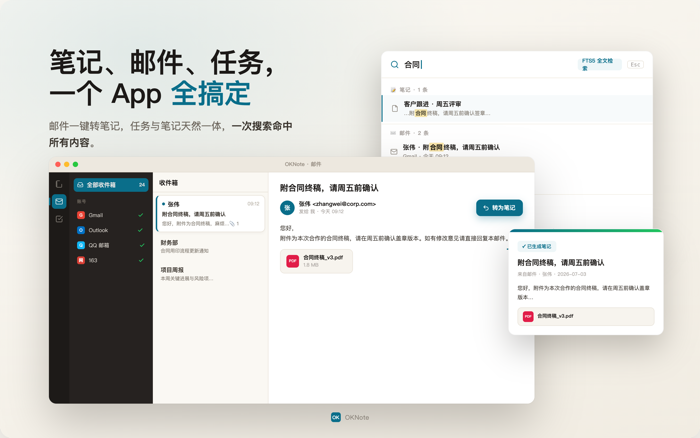The image size is (700, 438).
Task: Click the 163 synced checkmark
Action: point(141,260)
